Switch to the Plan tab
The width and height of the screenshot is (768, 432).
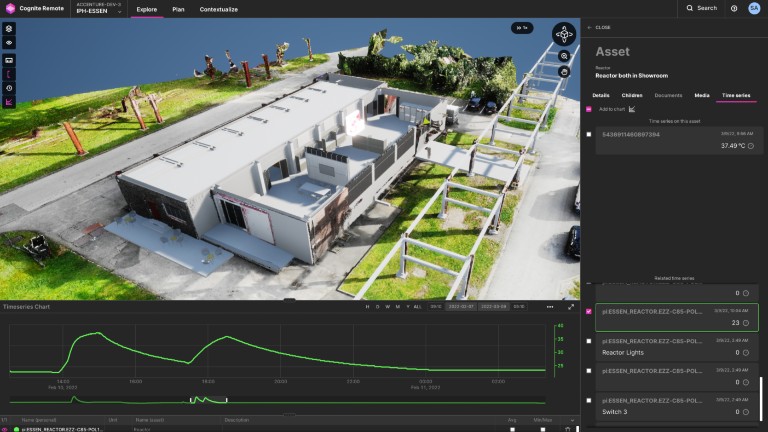point(178,9)
